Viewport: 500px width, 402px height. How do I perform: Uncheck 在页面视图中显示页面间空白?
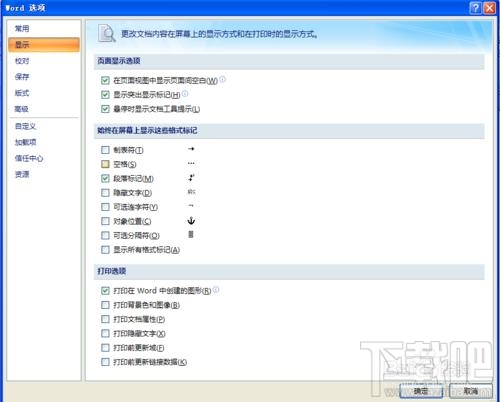pyautogui.click(x=105, y=80)
